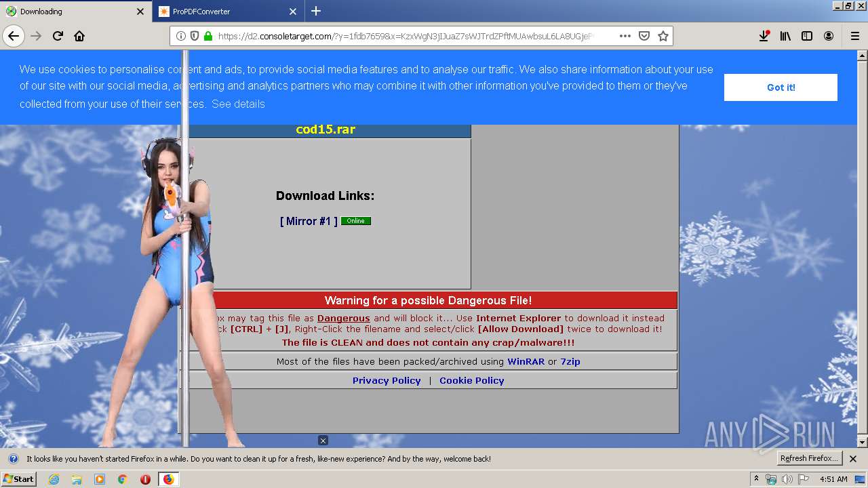The height and width of the screenshot is (488, 868).
Task: Open Windows Explorer folder from taskbar
Action: point(77,479)
